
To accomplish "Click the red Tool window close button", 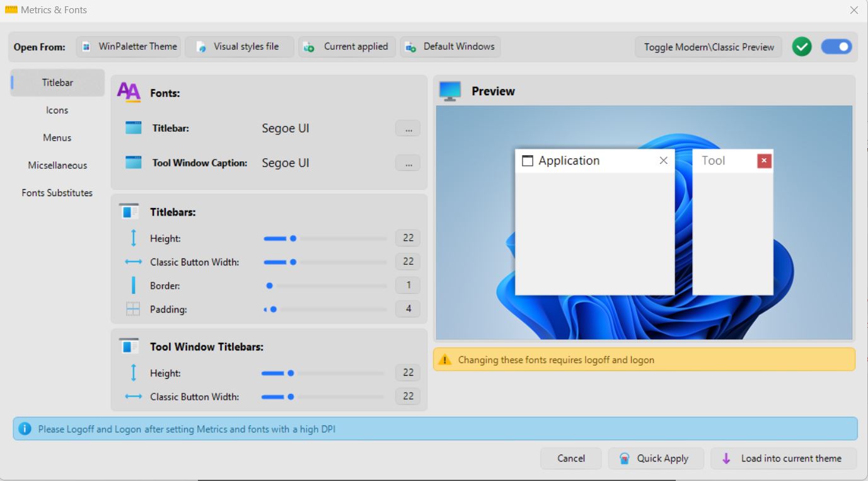I will [764, 161].
